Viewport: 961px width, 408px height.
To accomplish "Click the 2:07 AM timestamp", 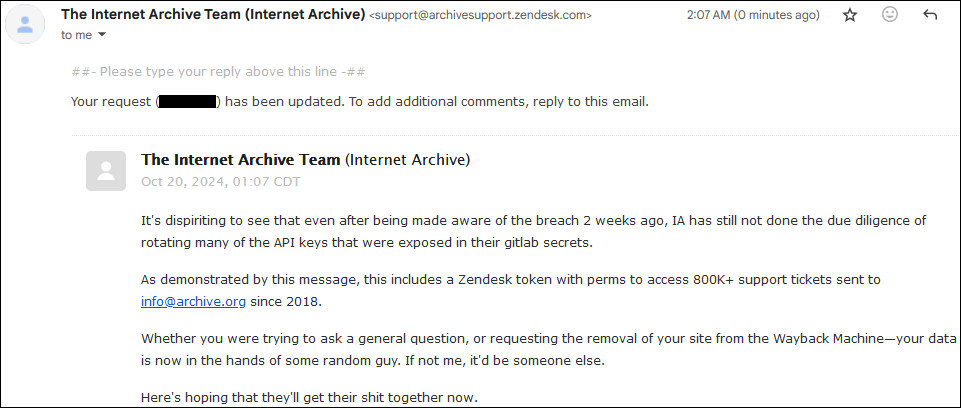I will coord(753,15).
